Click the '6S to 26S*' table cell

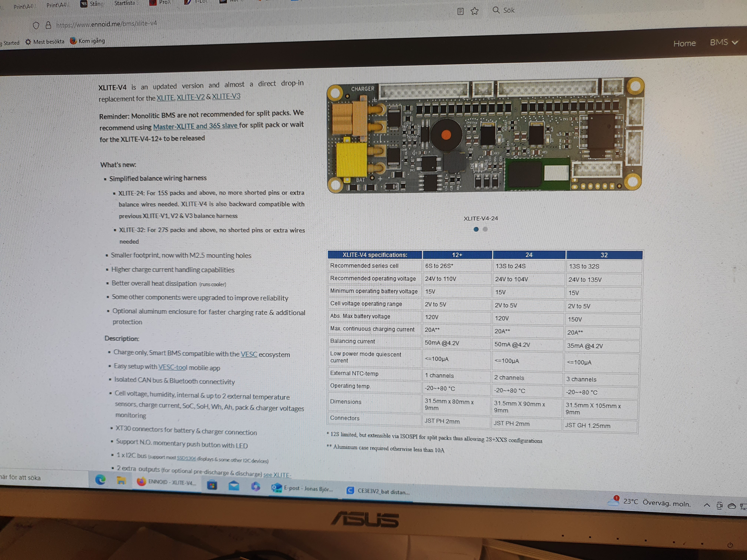[x=457, y=266]
